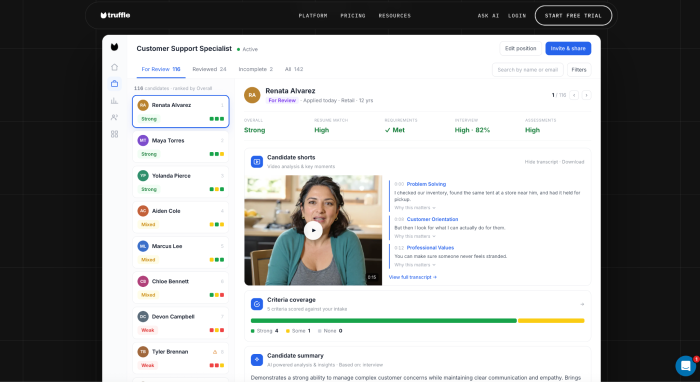Switch to the All tab
700x382 pixels.
coord(294,69)
